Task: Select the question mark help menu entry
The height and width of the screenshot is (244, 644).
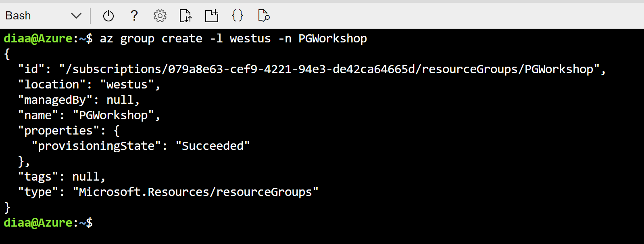Action: tap(133, 16)
